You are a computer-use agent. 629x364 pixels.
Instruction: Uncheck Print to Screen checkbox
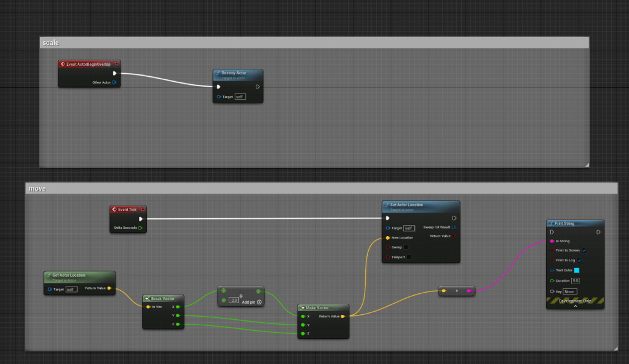click(x=584, y=251)
